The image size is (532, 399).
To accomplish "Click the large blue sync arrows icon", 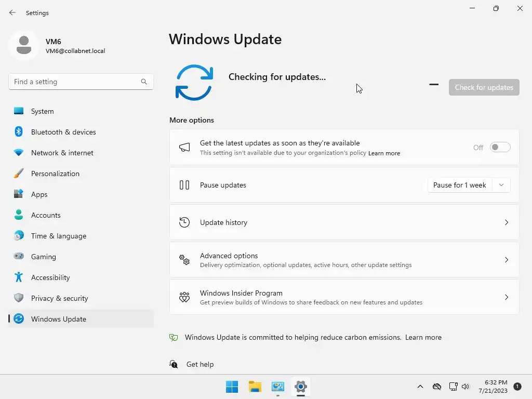I will click(x=194, y=83).
